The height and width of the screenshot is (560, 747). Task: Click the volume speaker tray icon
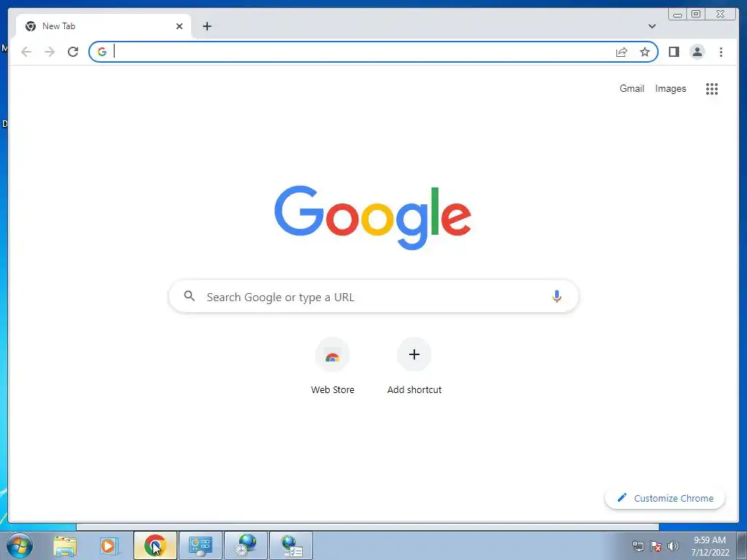coord(673,546)
